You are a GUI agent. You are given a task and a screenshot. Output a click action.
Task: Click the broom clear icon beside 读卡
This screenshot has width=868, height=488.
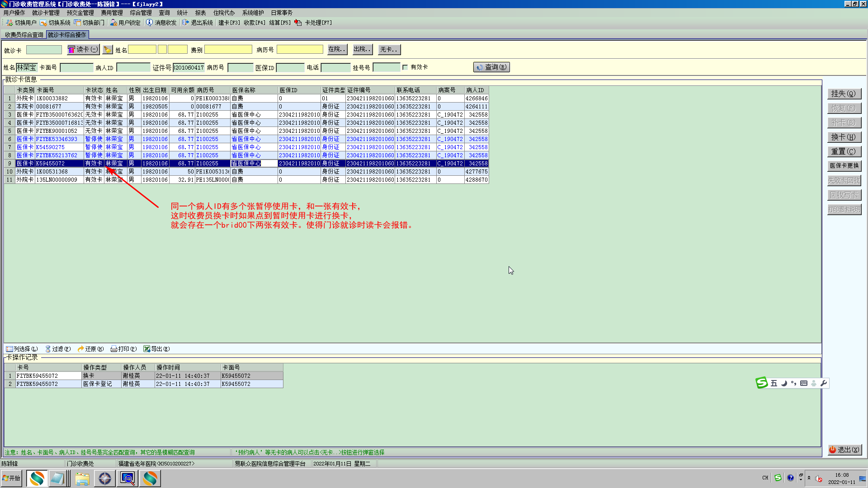point(108,50)
